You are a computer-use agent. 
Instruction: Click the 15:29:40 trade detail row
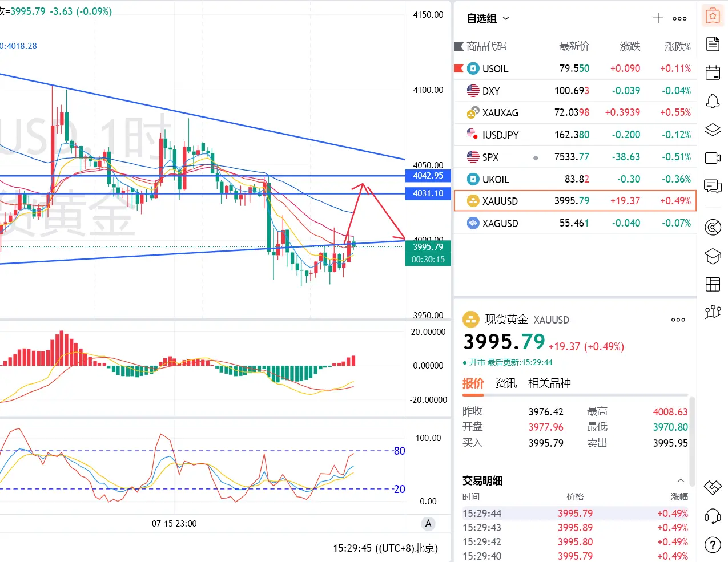pyautogui.click(x=575, y=556)
